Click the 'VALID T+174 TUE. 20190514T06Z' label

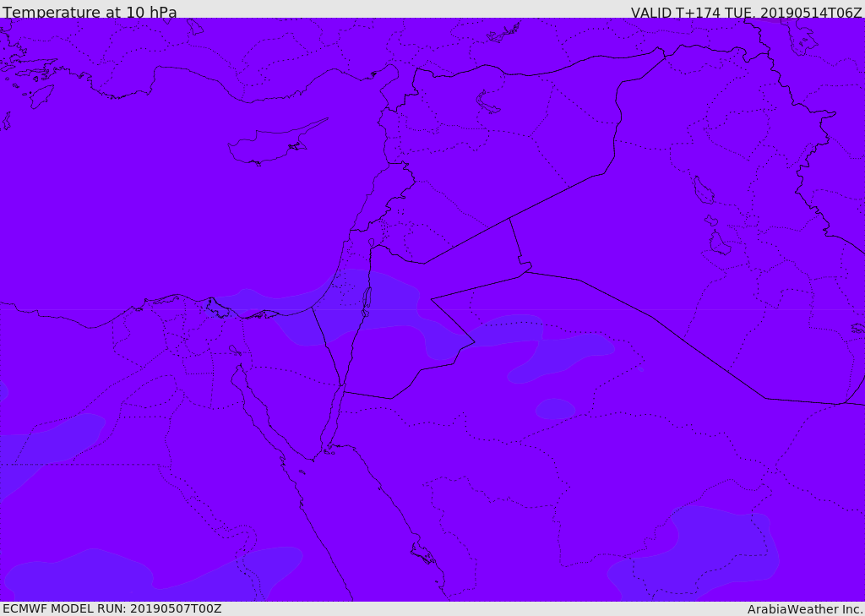746,13
